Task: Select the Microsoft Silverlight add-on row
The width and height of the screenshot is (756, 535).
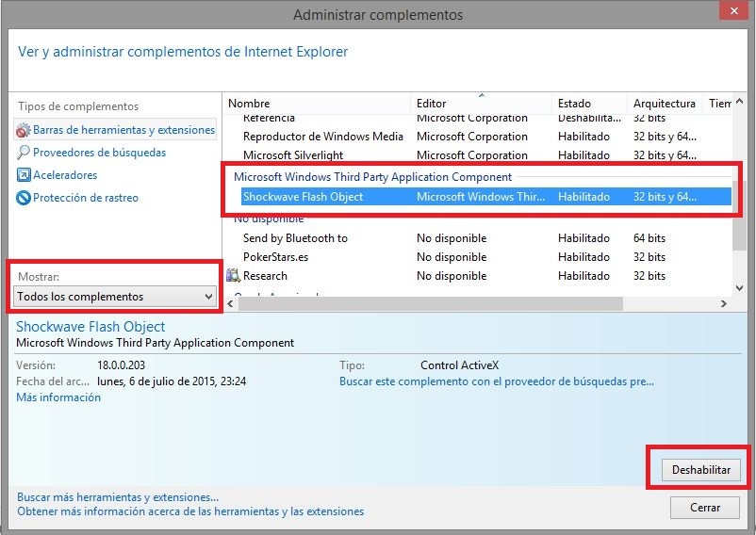Action: tap(477, 155)
